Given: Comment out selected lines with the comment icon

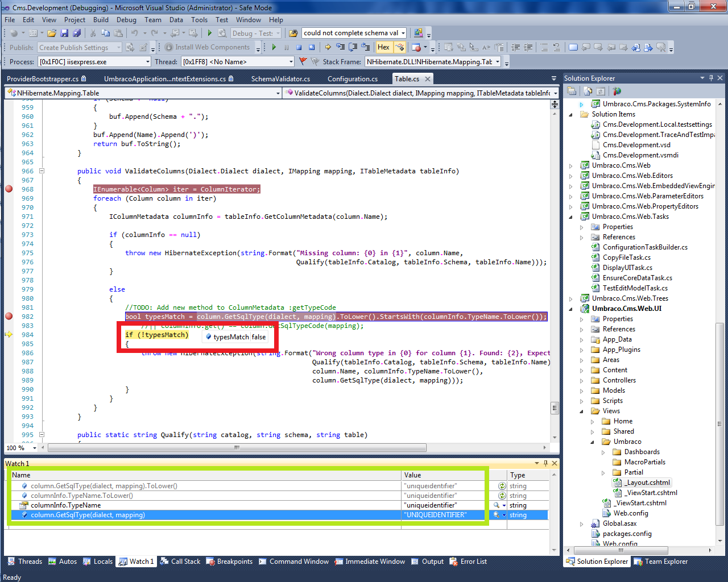Looking at the screenshot, I should [x=544, y=47].
